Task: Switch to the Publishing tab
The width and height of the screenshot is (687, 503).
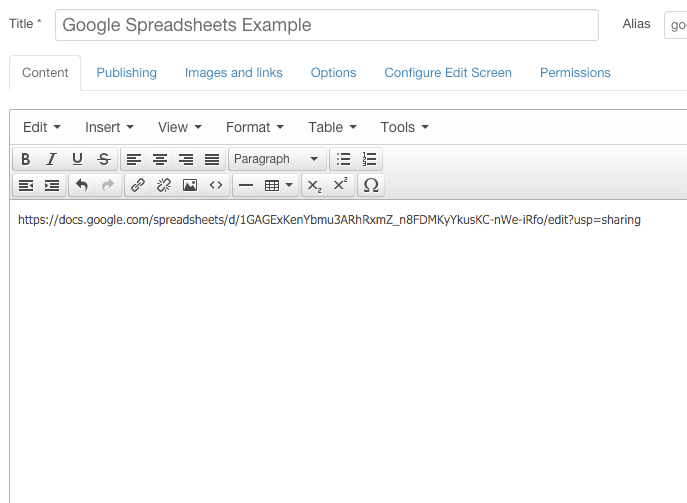Action: click(127, 73)
